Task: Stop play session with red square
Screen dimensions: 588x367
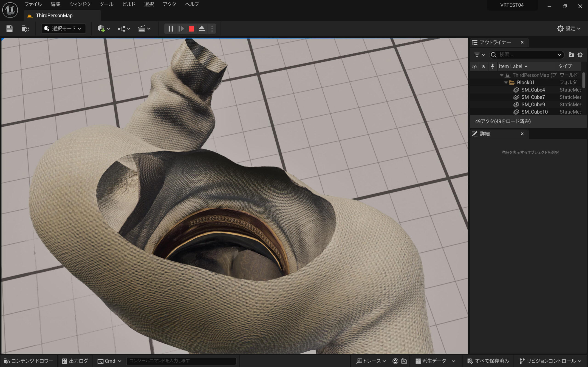Action: (x=192, y=29)
